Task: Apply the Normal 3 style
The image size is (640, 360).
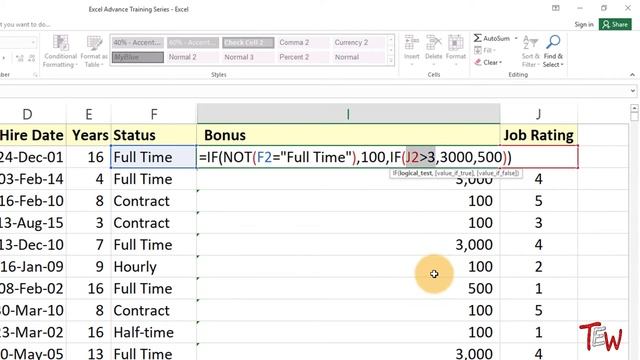Action: click(248, 57)
